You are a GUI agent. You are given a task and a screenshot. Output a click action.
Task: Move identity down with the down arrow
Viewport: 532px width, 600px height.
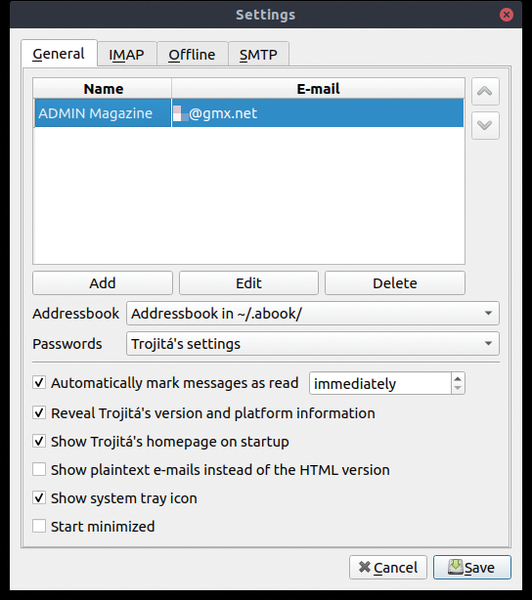point(485,125)
